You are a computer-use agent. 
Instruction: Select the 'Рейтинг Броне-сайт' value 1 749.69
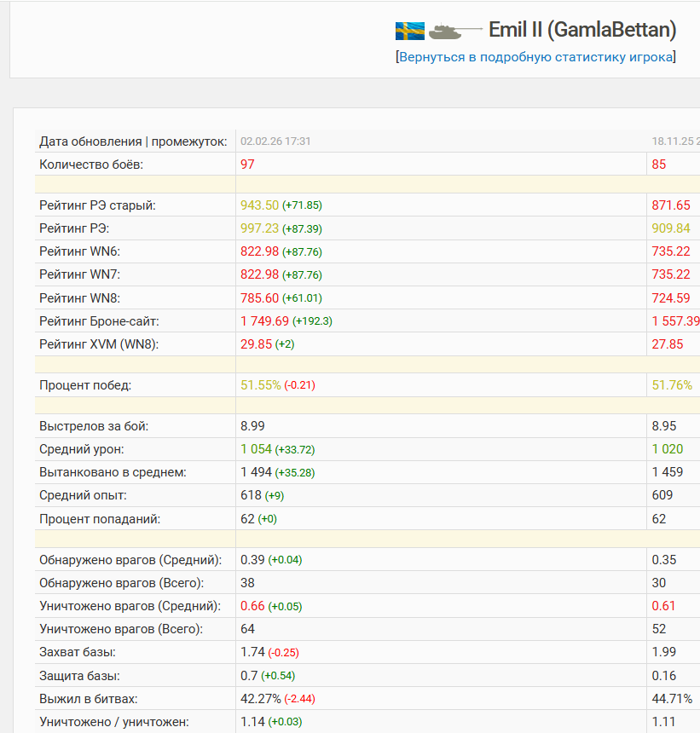[x=264, y=321]
